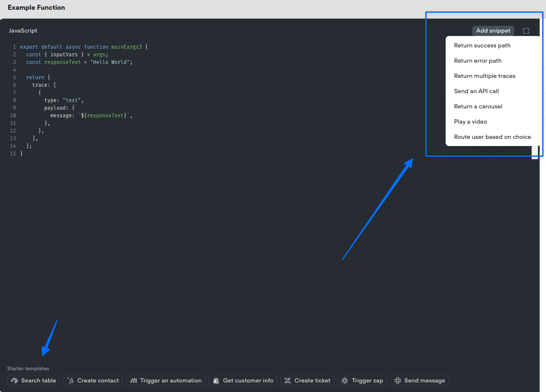Click the Shopify icon on Get customer info

click(216, 381)
